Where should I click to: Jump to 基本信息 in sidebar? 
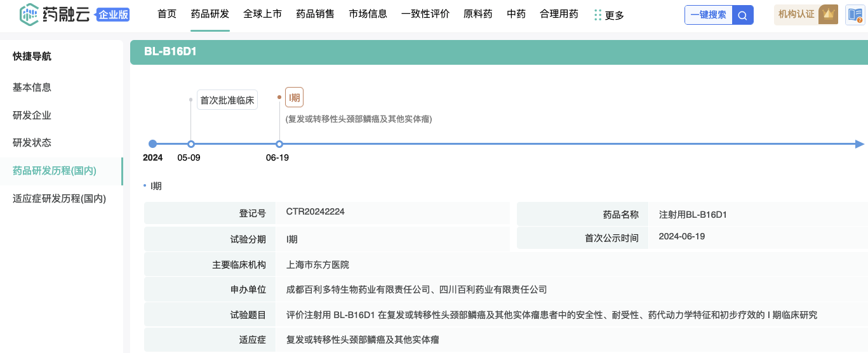[32, 88]
